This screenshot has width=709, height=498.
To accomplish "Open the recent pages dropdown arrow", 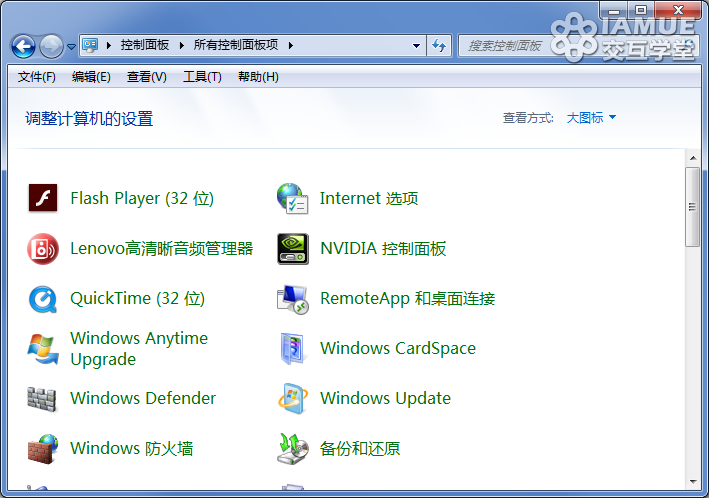I will [71, 46].
